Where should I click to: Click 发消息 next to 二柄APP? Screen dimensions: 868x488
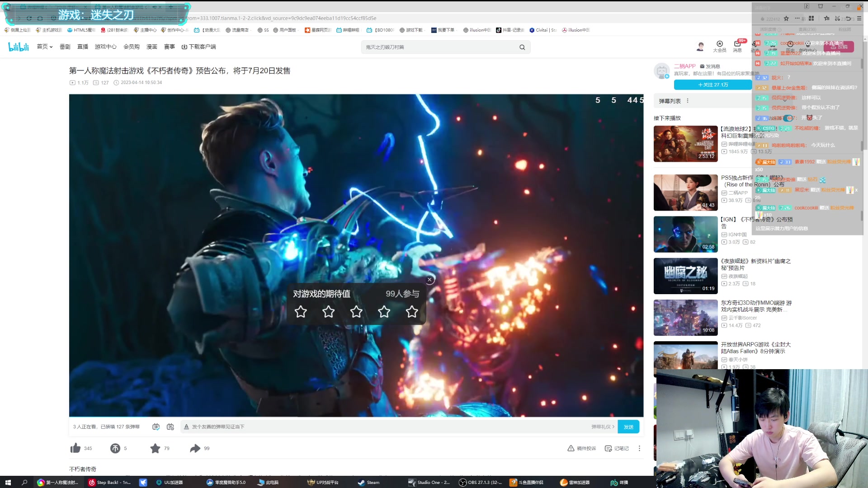tap(710, 66)
